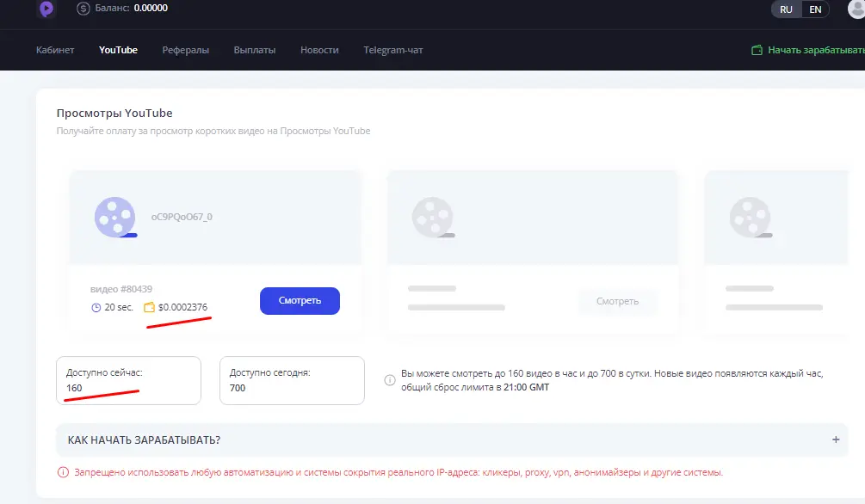Click the green wallet icon in navbar
865x504 pixels.
coord(757,50)
